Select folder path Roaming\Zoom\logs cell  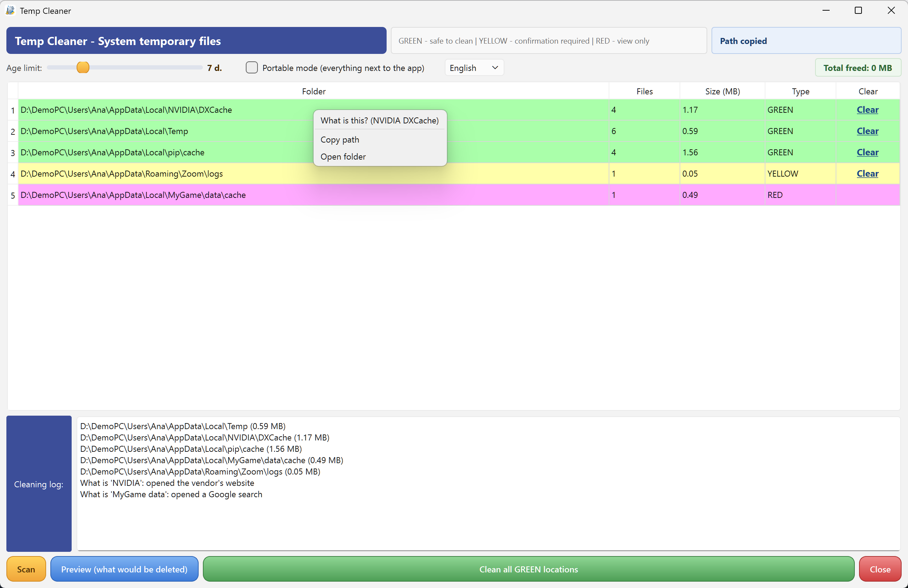tap(314, 174)
